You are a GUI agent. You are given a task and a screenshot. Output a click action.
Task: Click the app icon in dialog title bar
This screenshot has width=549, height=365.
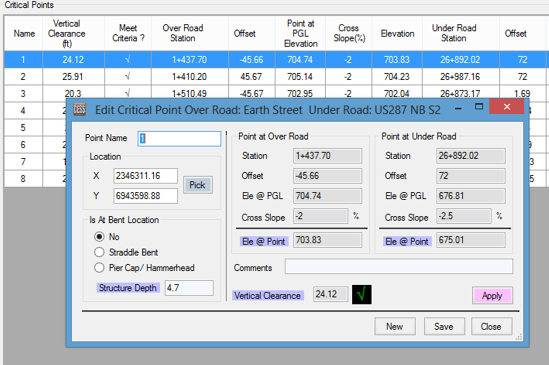click(79, 110)
